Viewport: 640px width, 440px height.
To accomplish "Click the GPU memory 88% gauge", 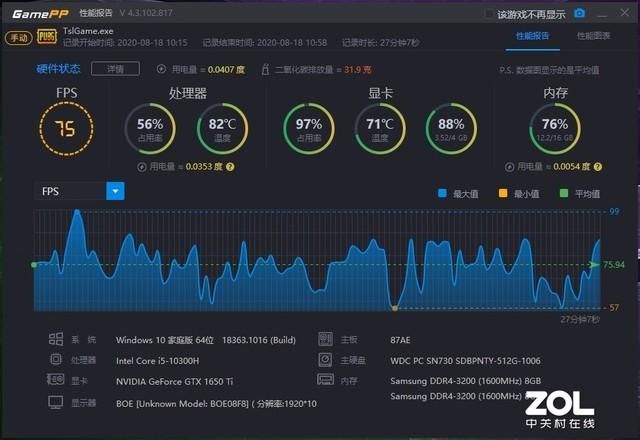I will (x=451, y=129).
